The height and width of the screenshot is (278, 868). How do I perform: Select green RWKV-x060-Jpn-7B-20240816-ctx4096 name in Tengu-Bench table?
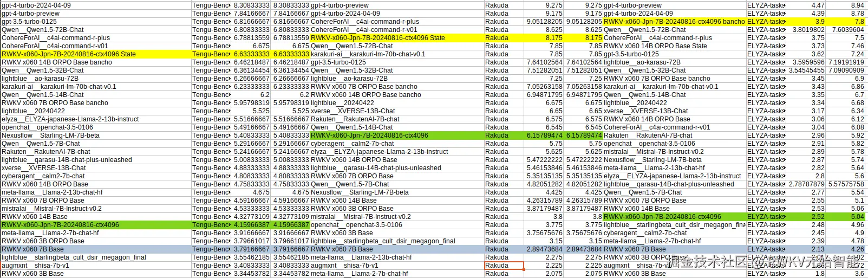(96, 225)
